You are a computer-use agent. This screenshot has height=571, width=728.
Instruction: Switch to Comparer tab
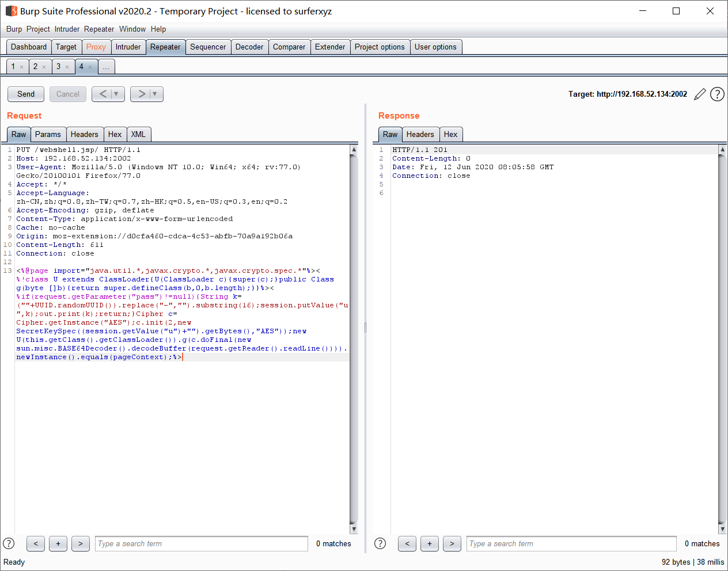pyautogui.click(x=289, y=47)
